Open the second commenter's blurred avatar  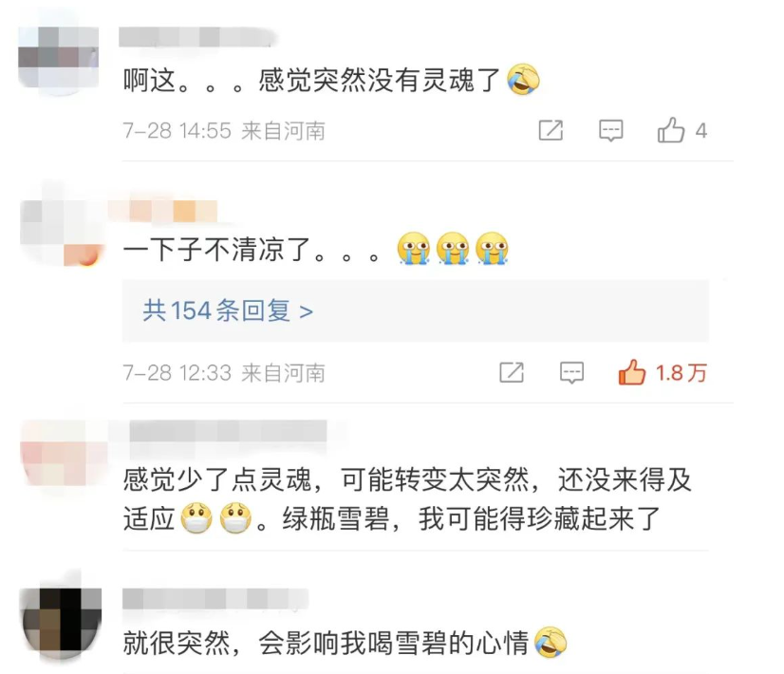click(x=61, y=230)
